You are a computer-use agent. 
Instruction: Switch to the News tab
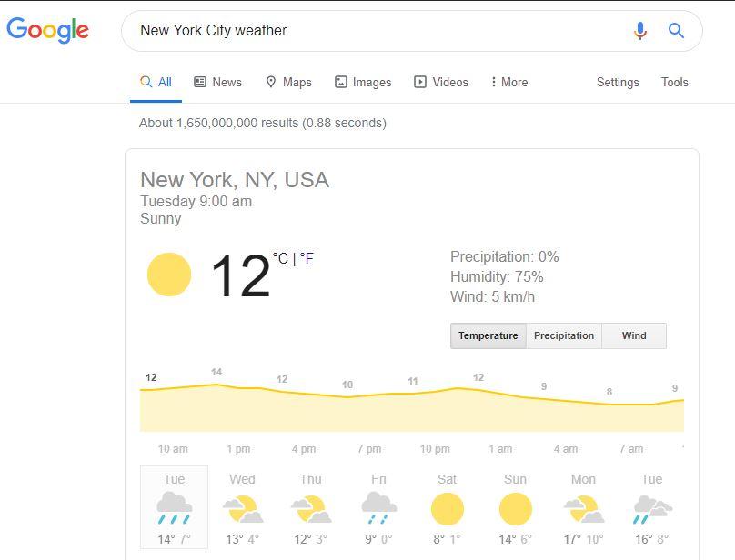tap(218, 82)
